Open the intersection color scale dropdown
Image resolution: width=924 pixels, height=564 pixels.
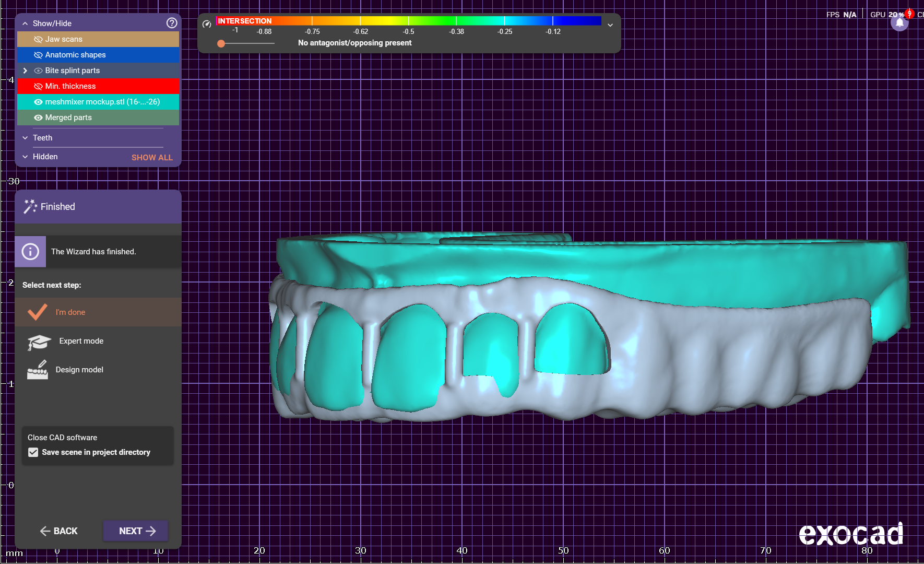(x=610, y=25)
